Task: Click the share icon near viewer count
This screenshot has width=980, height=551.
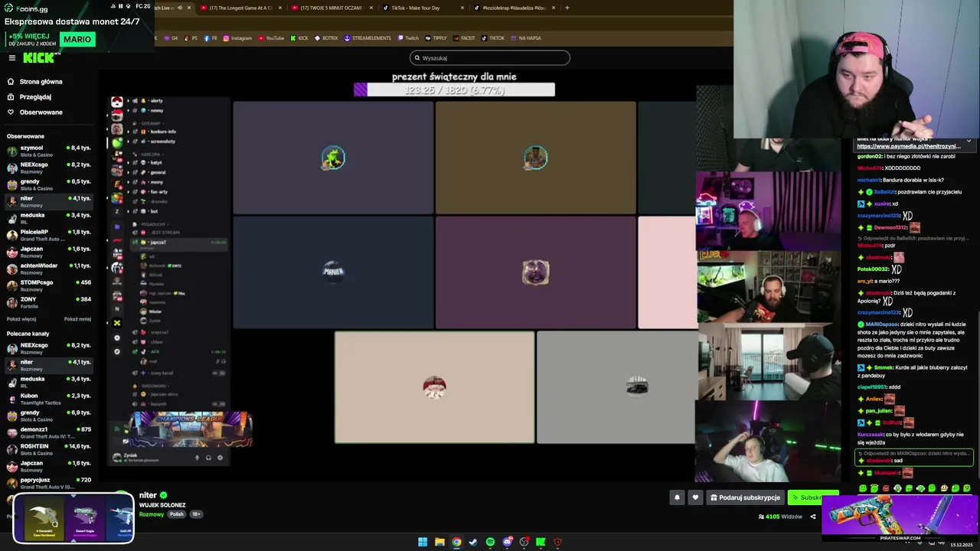Action: coord(813,517)
